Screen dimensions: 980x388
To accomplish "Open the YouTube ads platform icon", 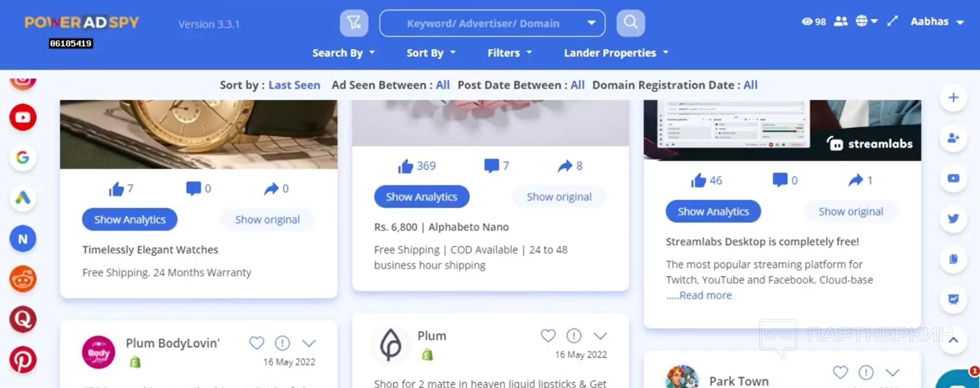I will (23, 117).
